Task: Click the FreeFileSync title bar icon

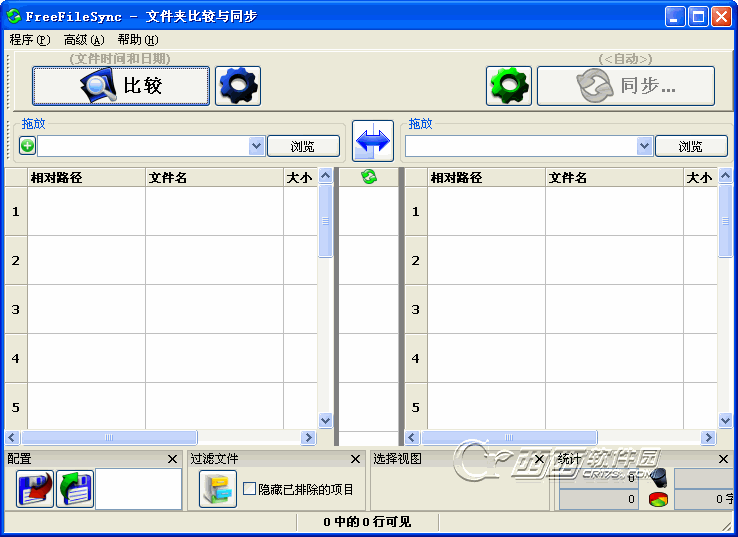Action: [x=14, y=16]
